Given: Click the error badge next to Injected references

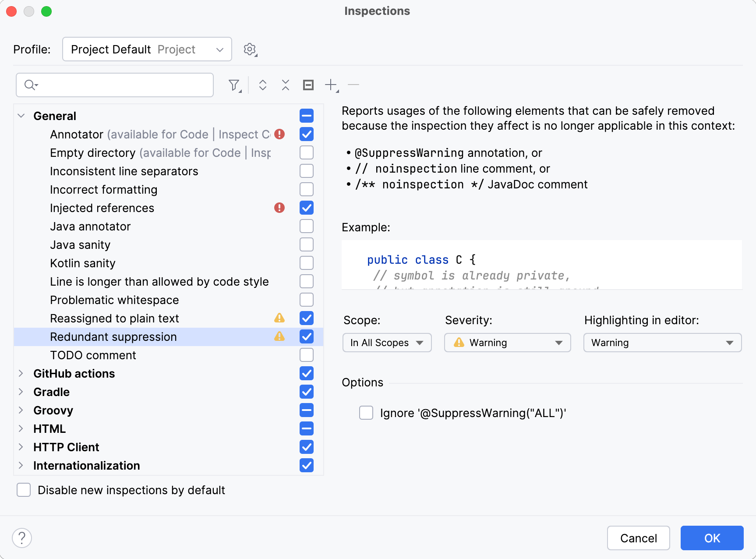Looking at the screenshot, I should (x=279, y=208).
